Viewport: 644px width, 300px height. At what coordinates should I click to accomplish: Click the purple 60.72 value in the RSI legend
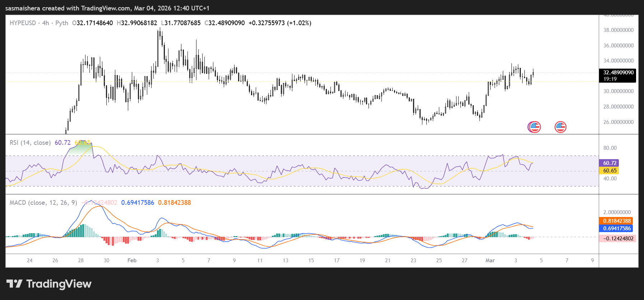(x=62, y=143)
